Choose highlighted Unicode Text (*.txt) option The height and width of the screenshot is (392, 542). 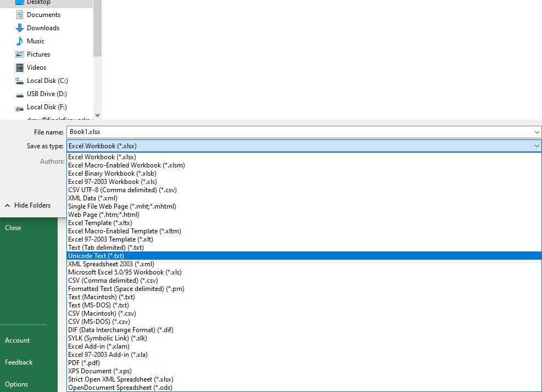(304, 256)
